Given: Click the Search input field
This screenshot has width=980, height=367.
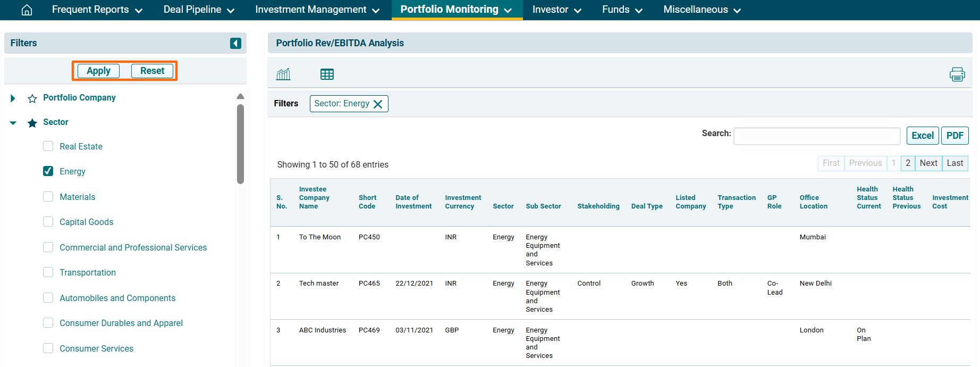Looking at the screenshot, I should (x=816, y=136).
